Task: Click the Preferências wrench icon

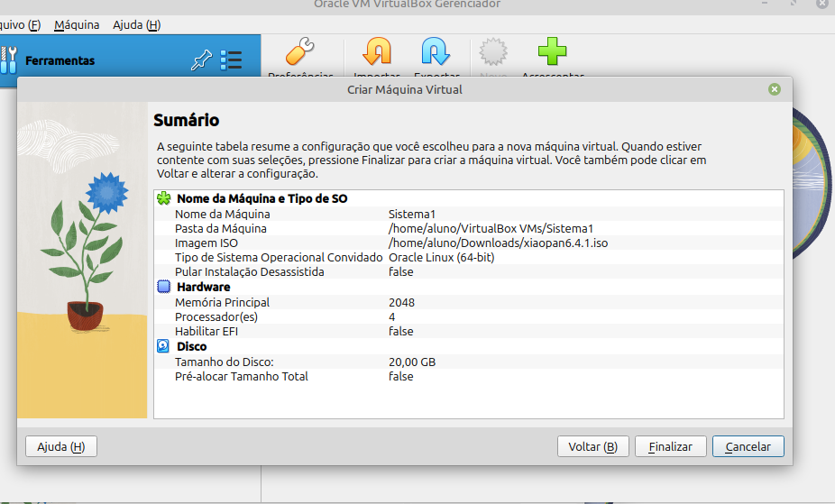Action: click(300, 52)
